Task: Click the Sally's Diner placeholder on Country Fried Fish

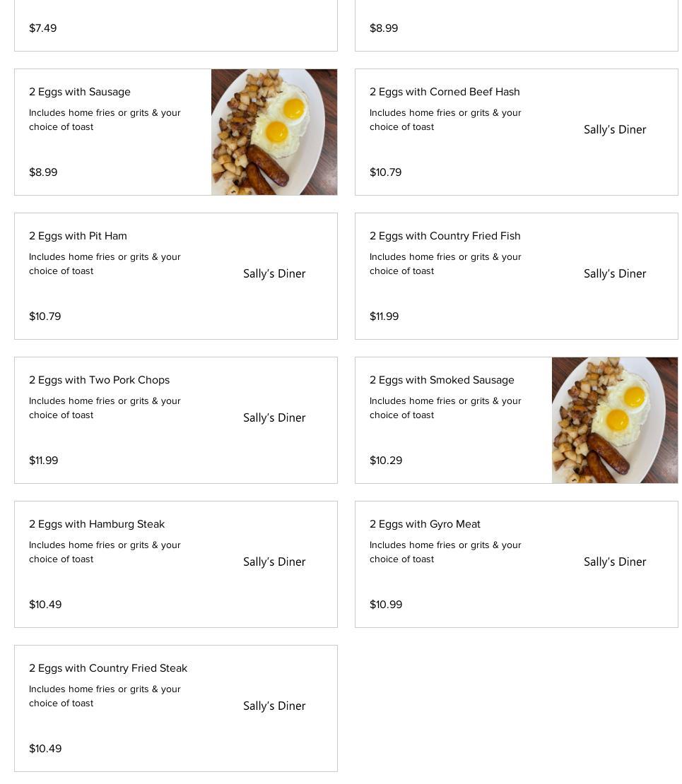Action: click(614, 274)
